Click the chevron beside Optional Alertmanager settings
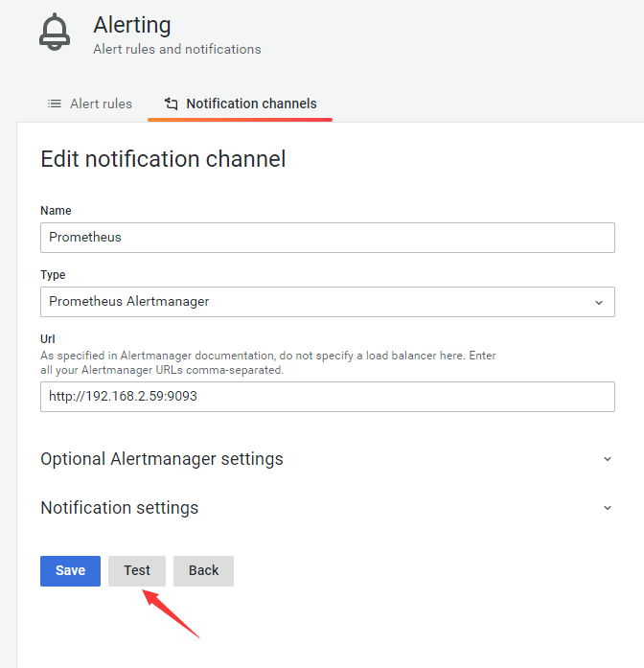This screenshot has width=644, height=668. point(608,459)
